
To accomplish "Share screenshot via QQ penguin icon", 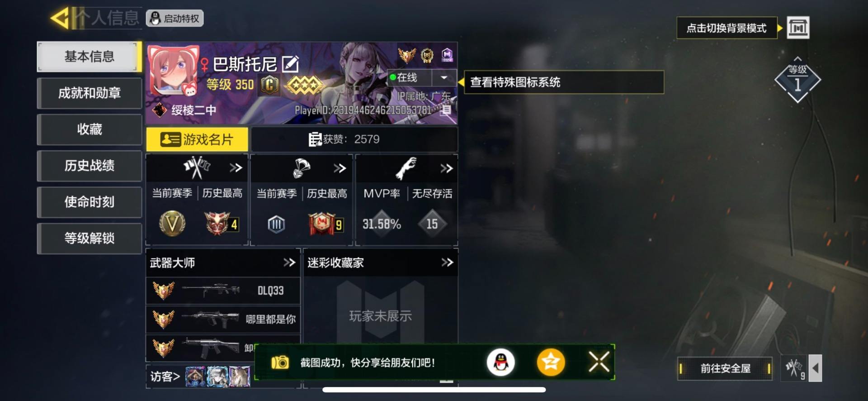I will pyautogui.click(x=500, y=362).
